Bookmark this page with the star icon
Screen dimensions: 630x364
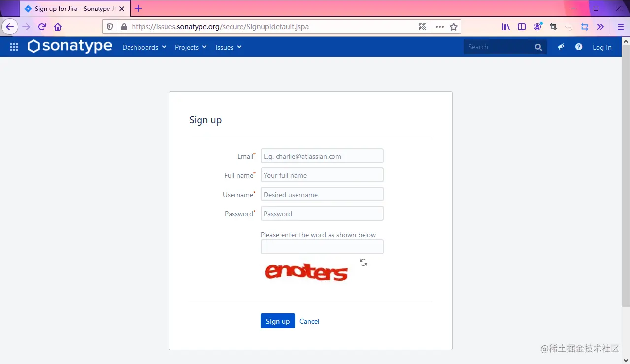454,27
